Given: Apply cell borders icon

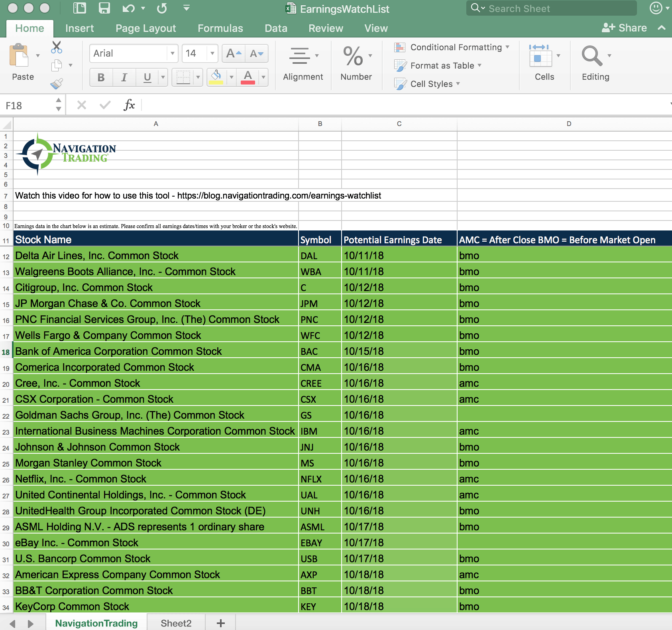Looking at the screenshot, I should (x=183, y=77).
